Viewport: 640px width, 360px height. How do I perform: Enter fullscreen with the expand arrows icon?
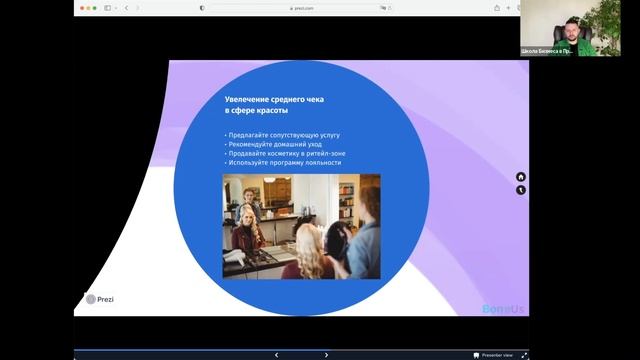click(x=524, y=356)
